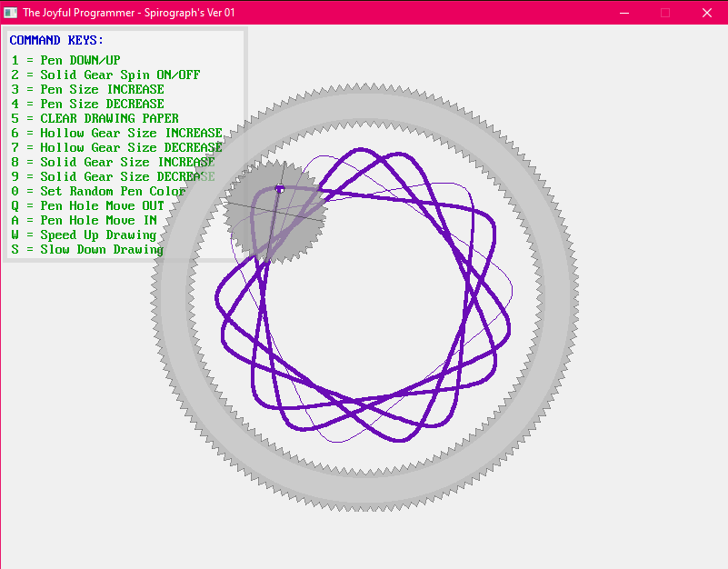
Task: Click the 'Q = Pen Hole Move OUT' line
Action: click(x=88, y=205)
